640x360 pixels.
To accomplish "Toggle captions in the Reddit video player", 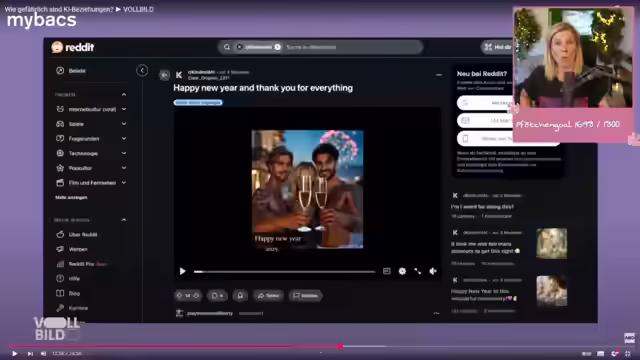I will tap(387, 271).
